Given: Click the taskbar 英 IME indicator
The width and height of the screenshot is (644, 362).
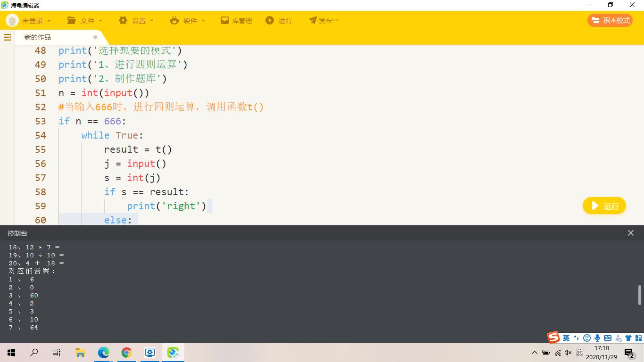Looking at the screenshot, I should coord(580,353).
